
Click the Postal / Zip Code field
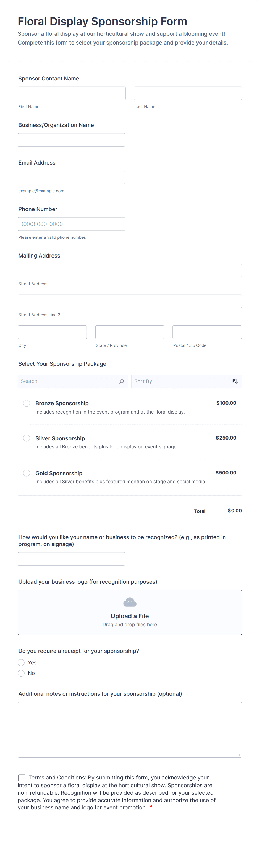coord(207,332)
